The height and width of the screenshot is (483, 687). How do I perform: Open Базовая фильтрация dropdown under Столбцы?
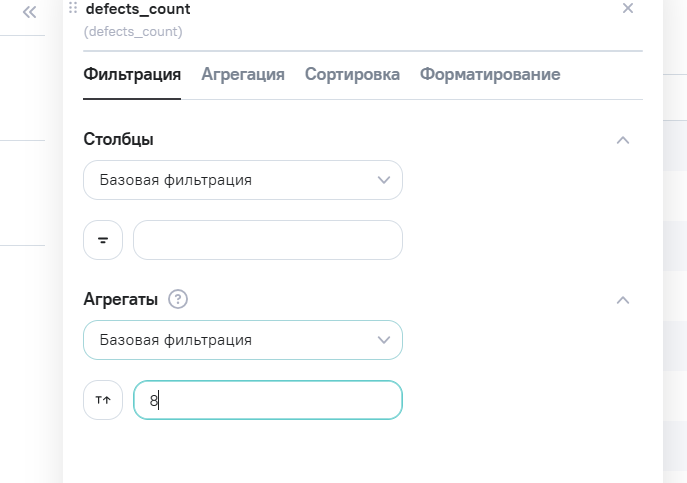click(x=243, y=180)
